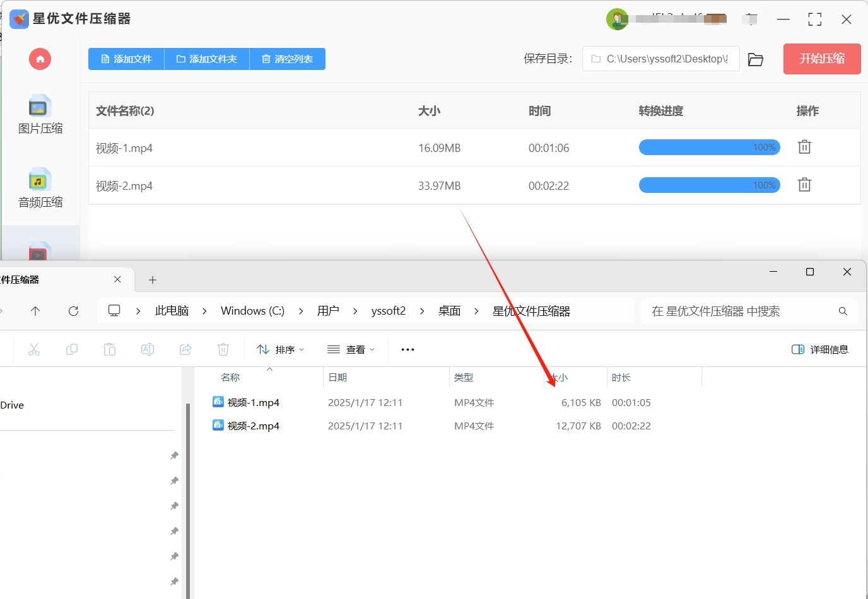
Task: Delete 视频-2.mp4 using trash icon
Action: click(x=804, y=185)
